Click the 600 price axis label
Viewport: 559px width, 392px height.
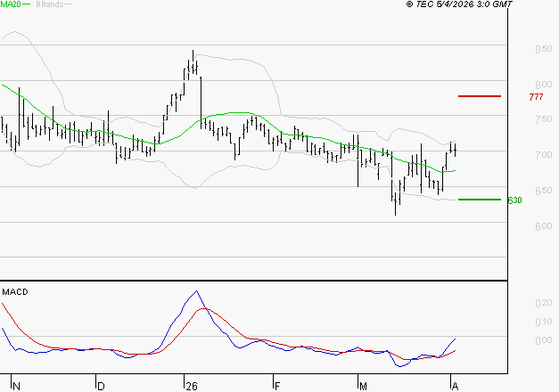[543, 226]
